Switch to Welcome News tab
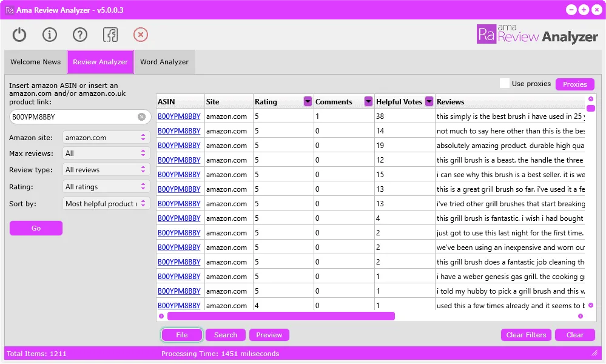This screenshot has width=606, height=364. point(36,62)
